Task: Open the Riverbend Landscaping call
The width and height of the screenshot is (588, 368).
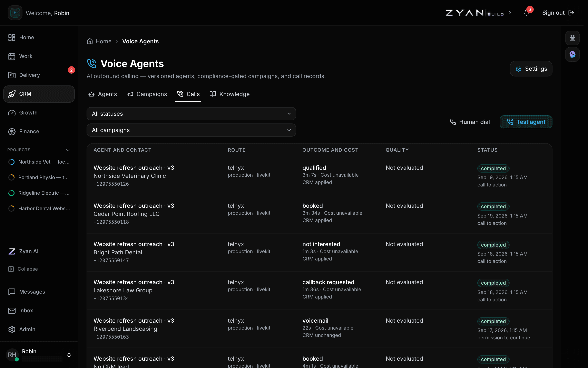Action: click(x=319, y=329)
